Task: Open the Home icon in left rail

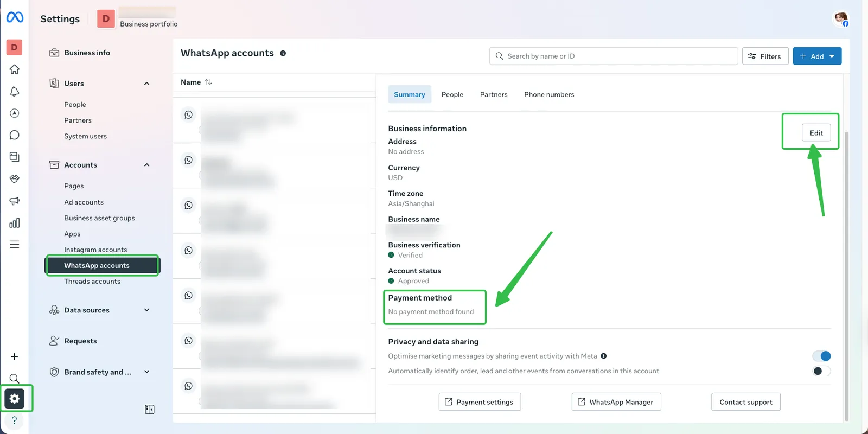Action: coord(15,69)
